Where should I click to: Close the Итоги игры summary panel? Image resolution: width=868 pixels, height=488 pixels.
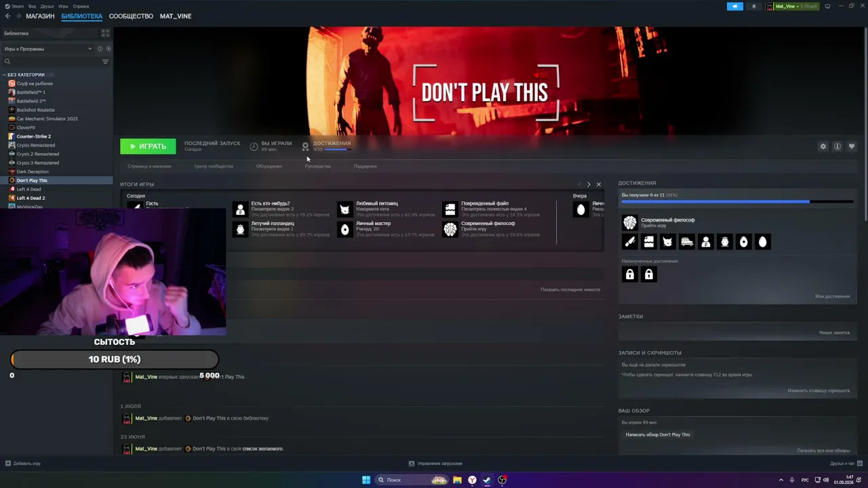[x=598, y=184]
